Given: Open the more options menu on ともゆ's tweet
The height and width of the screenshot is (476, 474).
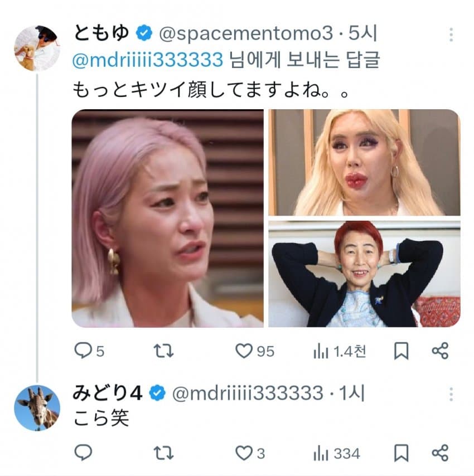Looking at the screenshot, I should point(451,35).
